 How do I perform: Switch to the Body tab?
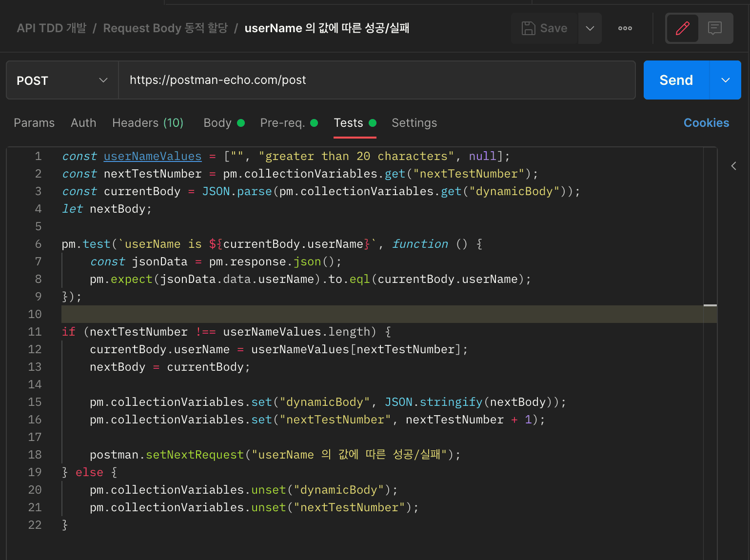[217, 123]
